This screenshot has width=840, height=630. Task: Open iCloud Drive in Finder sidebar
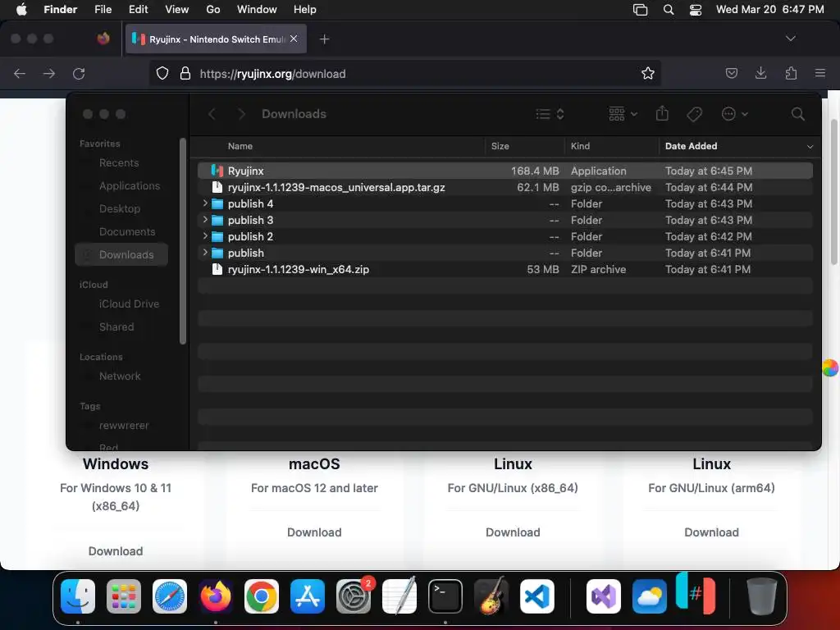pos(129,304)
